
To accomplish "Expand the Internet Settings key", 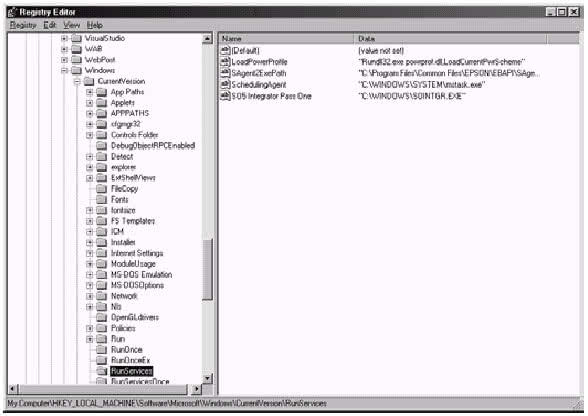I will click(x=90, y=253).
